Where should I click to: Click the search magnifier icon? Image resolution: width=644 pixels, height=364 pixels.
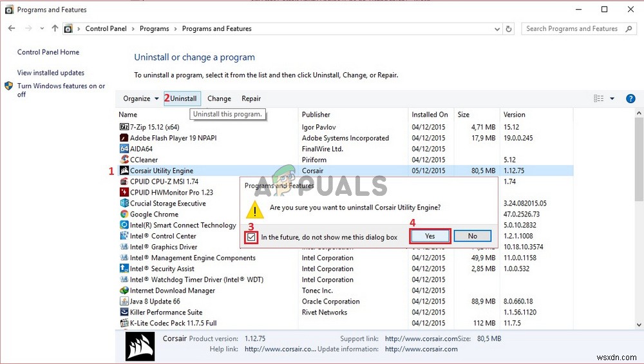[629, 29]
